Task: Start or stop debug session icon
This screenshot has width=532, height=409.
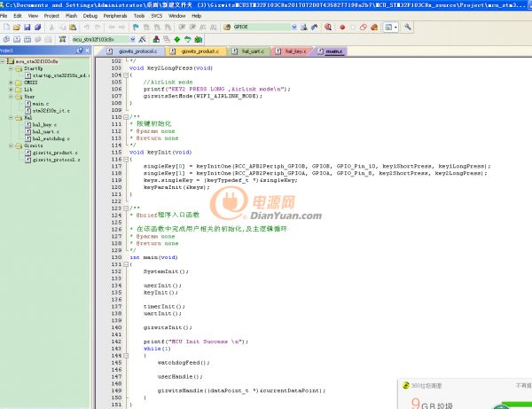Action: click(328, 28)
